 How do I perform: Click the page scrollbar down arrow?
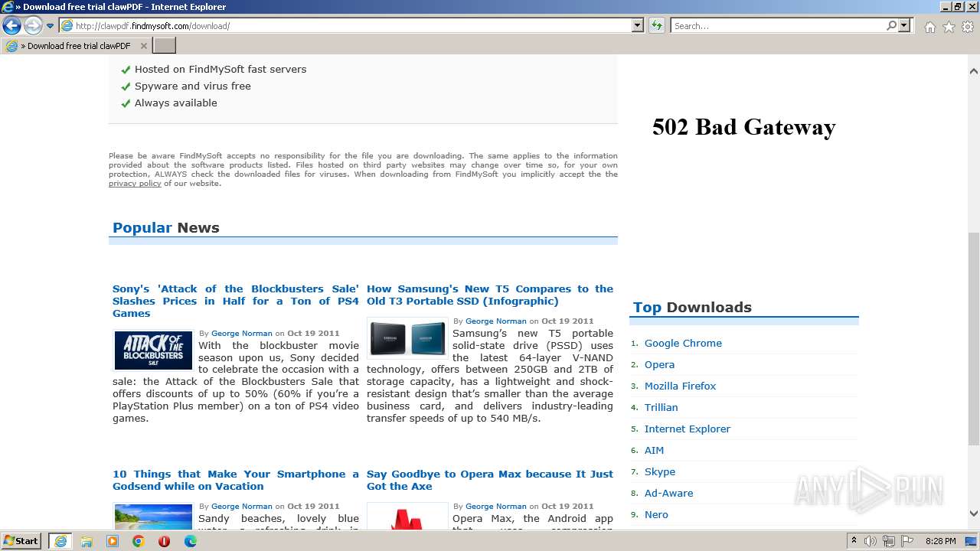[x=974, y=514]
